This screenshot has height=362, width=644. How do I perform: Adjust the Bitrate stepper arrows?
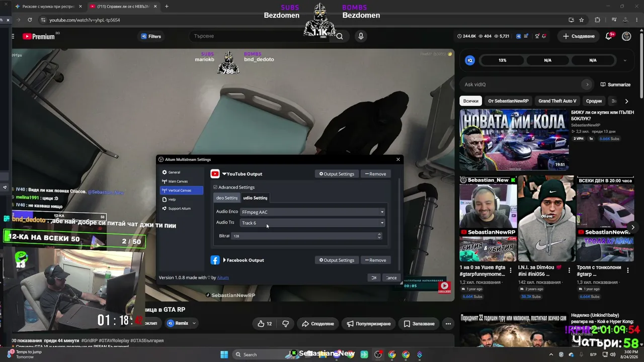click(x=379, y=236)
